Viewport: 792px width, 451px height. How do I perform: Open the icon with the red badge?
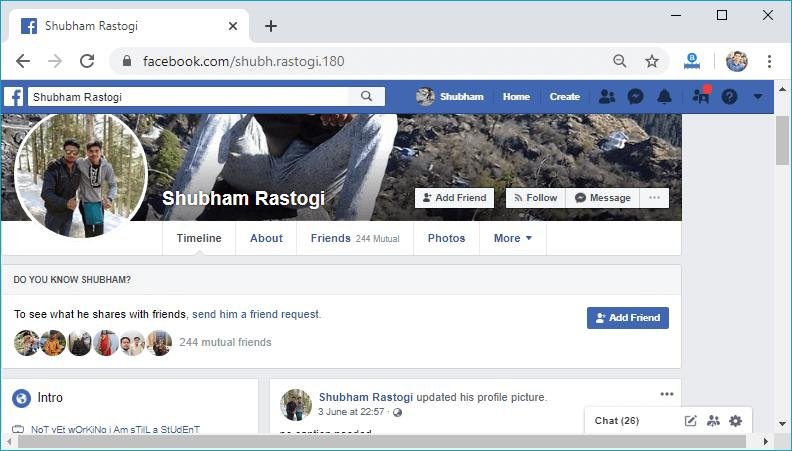[701, 95]
